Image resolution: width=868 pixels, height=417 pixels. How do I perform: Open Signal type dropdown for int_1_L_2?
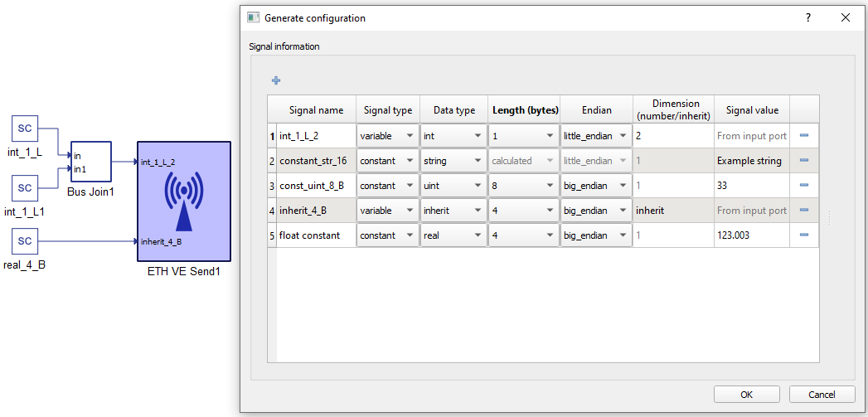point(387,136)
